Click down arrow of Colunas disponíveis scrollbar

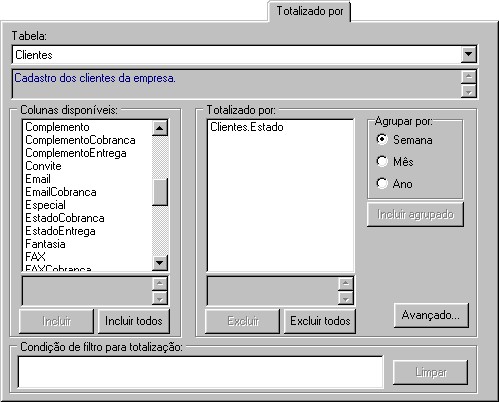coord(160,263)
